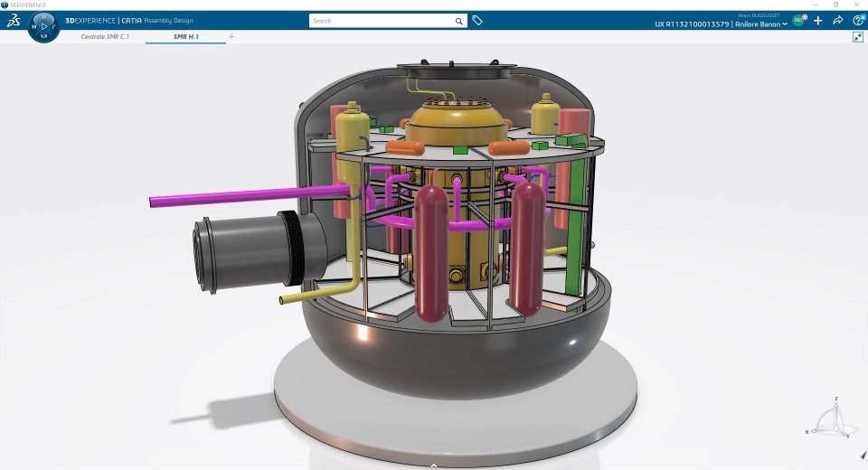868x470 pixels.
Task: Click the Alain DUGOUSSET user name
Action: (x=759, y=15)
